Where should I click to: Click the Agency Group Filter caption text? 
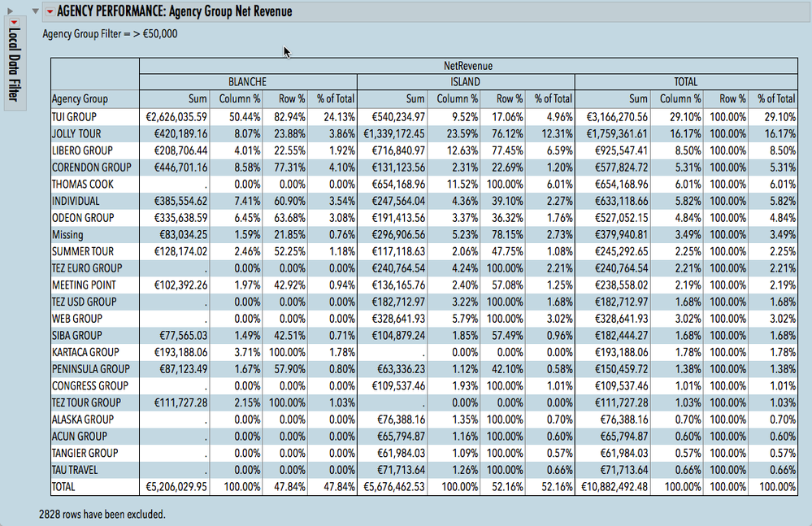point(110,33)
